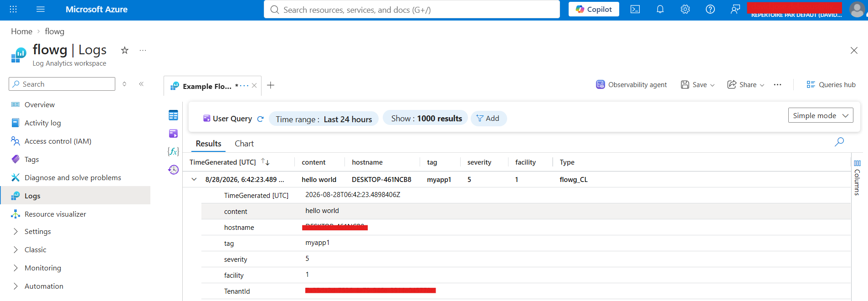Click the Copilot button
Viewport: 868px width, 301px height.
(x=594, y=9)
